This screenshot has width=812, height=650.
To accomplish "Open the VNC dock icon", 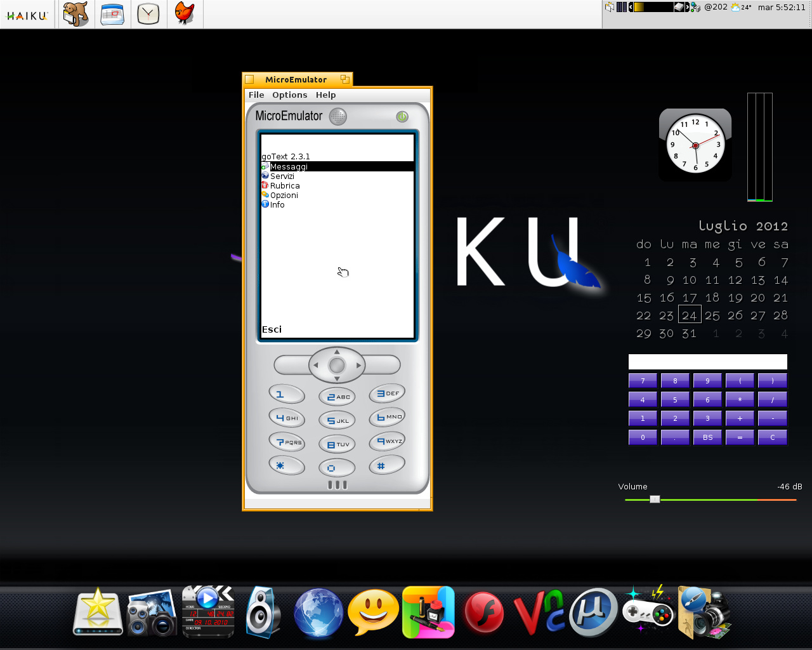I will [539, 613].
